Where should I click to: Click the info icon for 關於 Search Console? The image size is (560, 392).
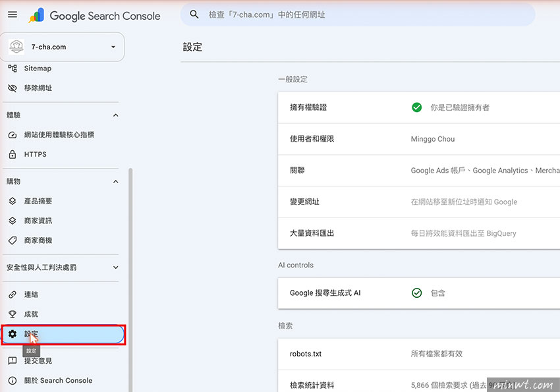pyautogui.click(x=13, y=381)
